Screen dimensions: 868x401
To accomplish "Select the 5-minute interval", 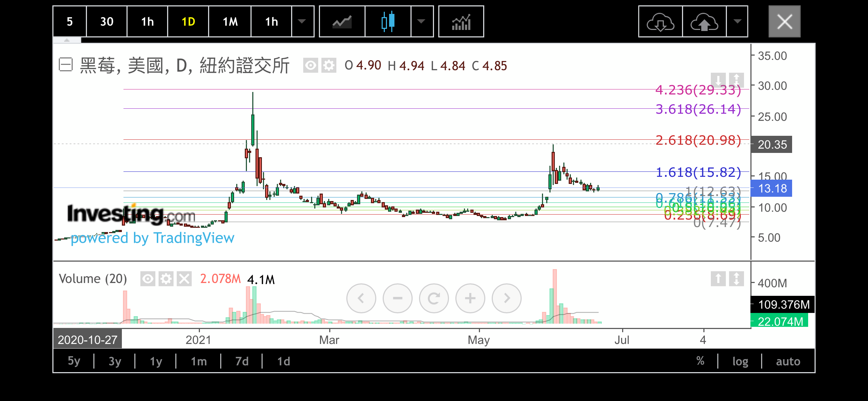I will pos(70,21).
